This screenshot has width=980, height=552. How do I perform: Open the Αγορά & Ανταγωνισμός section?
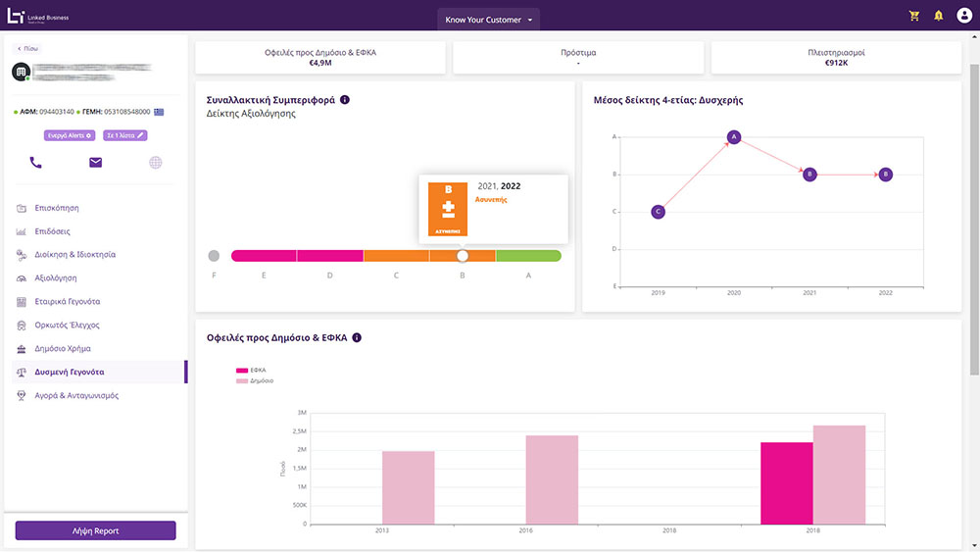click(76, 396)
